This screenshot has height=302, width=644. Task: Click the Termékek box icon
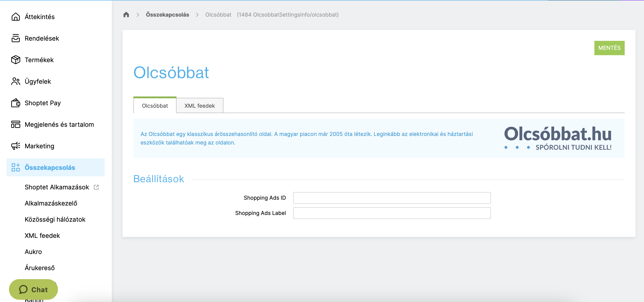click(x=15, y=60)
